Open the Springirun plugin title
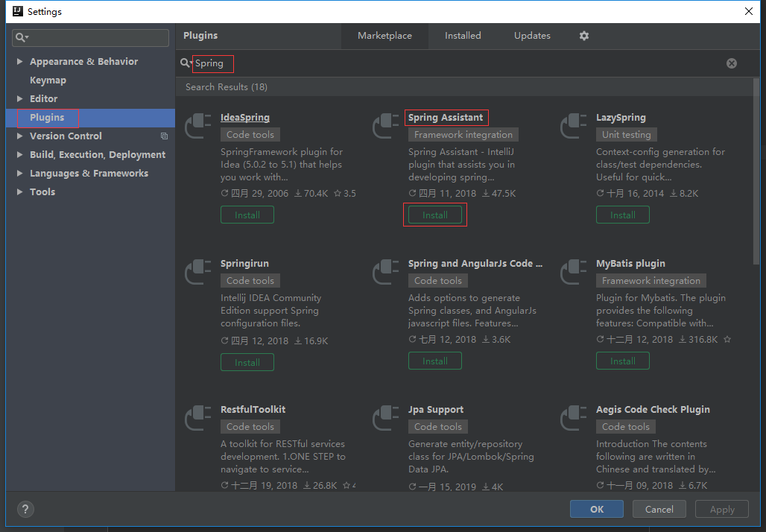Image resolution: width=766 pixels, height=532 pixels. [x=244, y=263]
